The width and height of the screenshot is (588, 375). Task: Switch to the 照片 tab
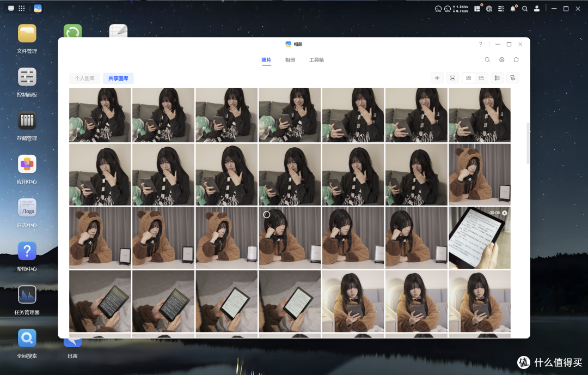tap(266, 60)
